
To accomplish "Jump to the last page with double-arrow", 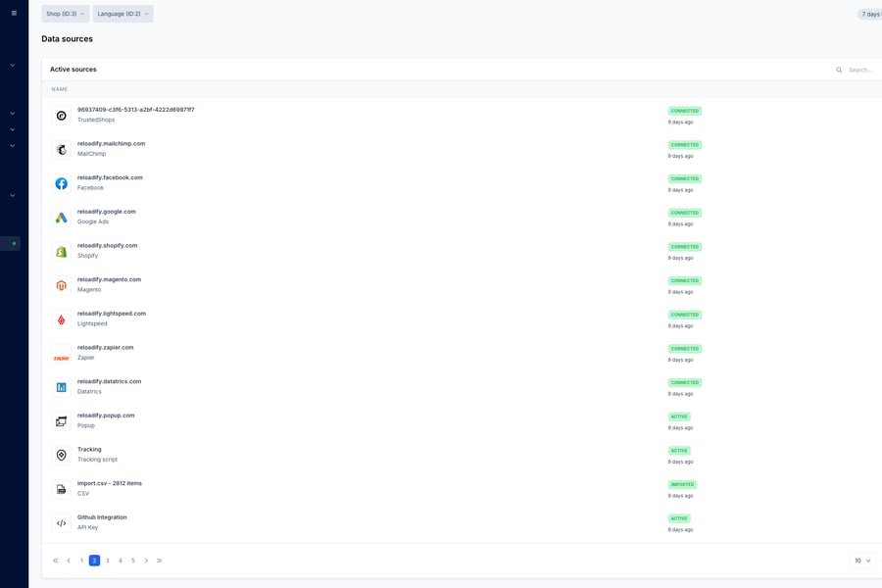I will pyautogui.click(x=158, y=560).
